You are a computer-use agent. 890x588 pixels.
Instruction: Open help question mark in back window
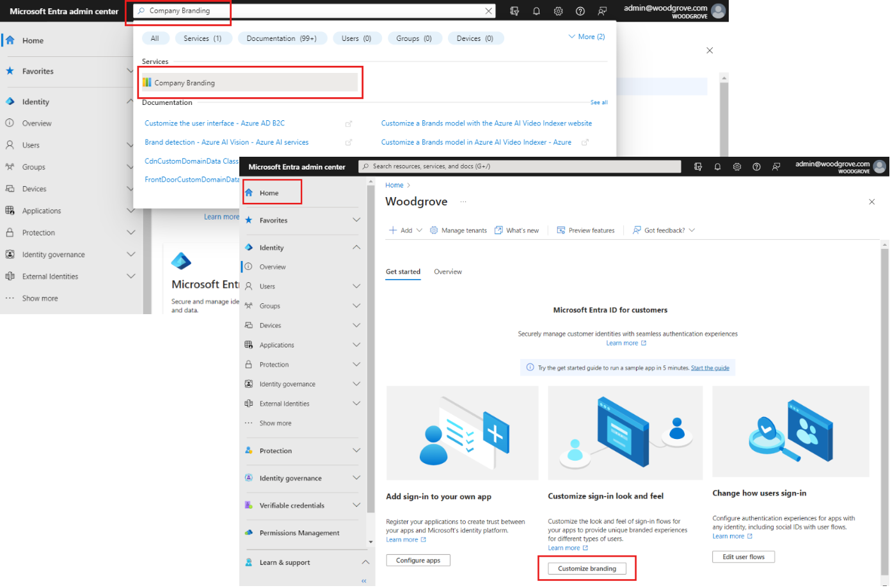click(580, 11)
